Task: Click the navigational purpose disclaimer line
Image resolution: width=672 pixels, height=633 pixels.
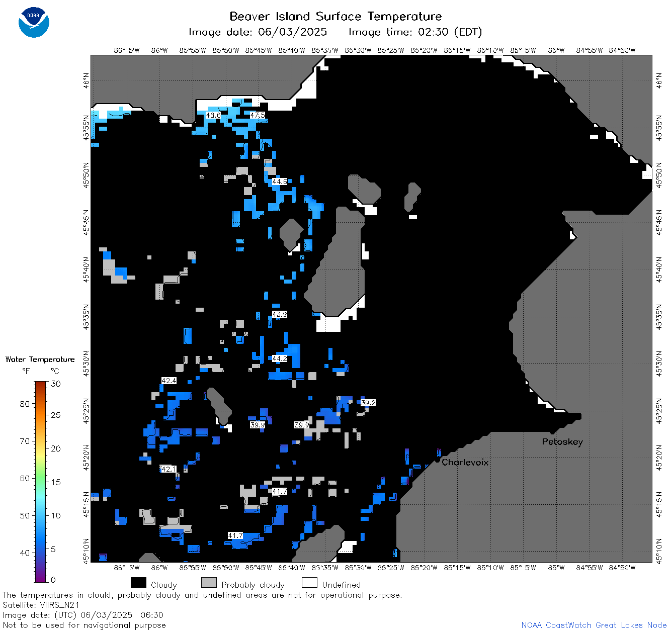Action: click(84, 625)
